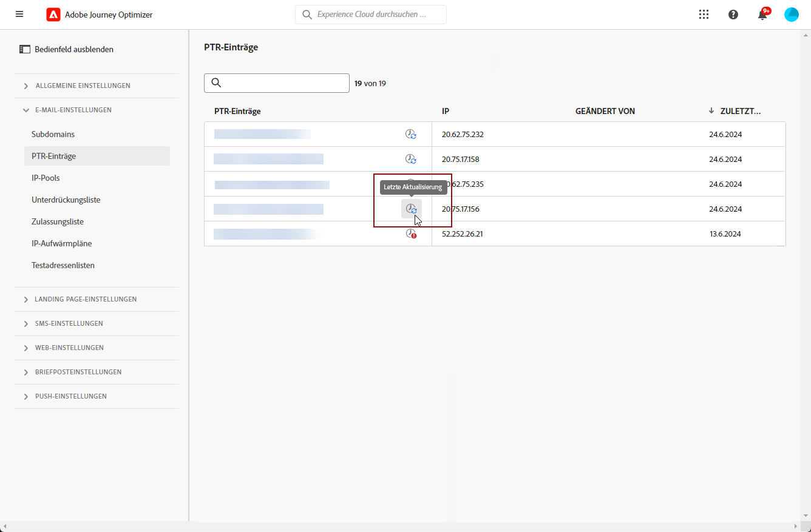Open IP-Pools in the sidebar
Screen dimensions: 811x532
coord(46,178)
